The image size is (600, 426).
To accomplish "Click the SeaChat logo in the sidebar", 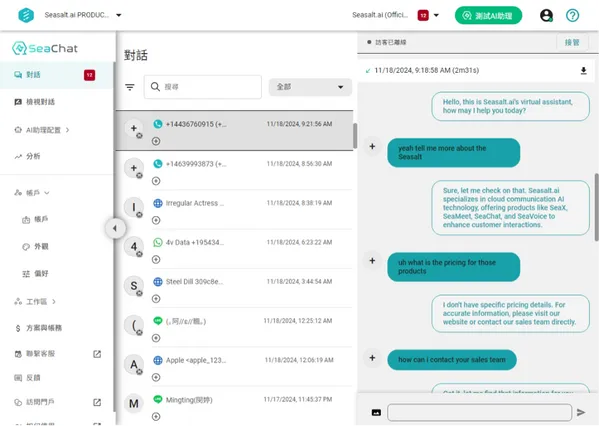I will pos(45,48).
